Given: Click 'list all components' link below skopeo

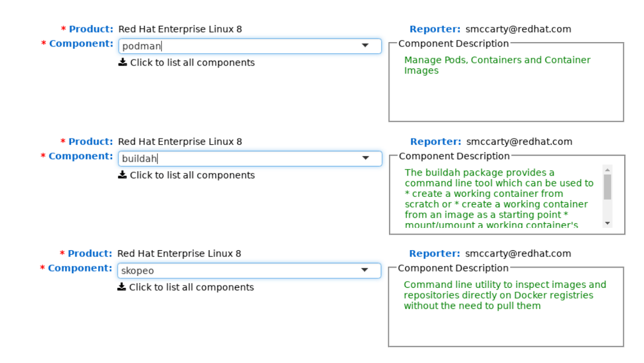Looking at the screenshot, I should (x=191, y=287).
